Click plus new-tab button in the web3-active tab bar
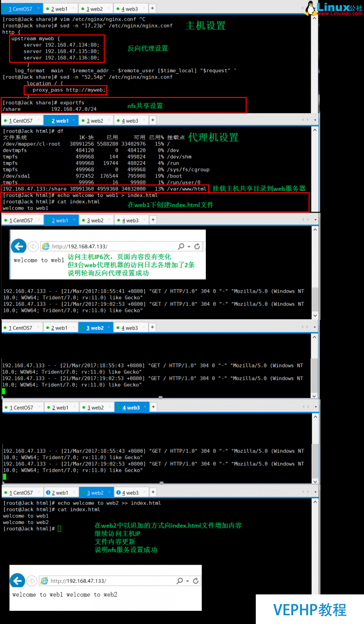The image size is (364, 624). tap(153, 407)
